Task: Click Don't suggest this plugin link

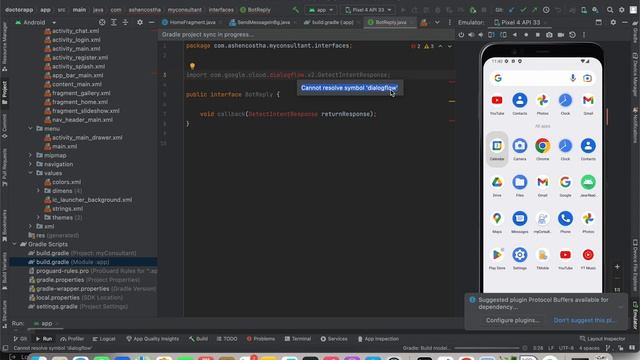Action: (x=584, y=320)
